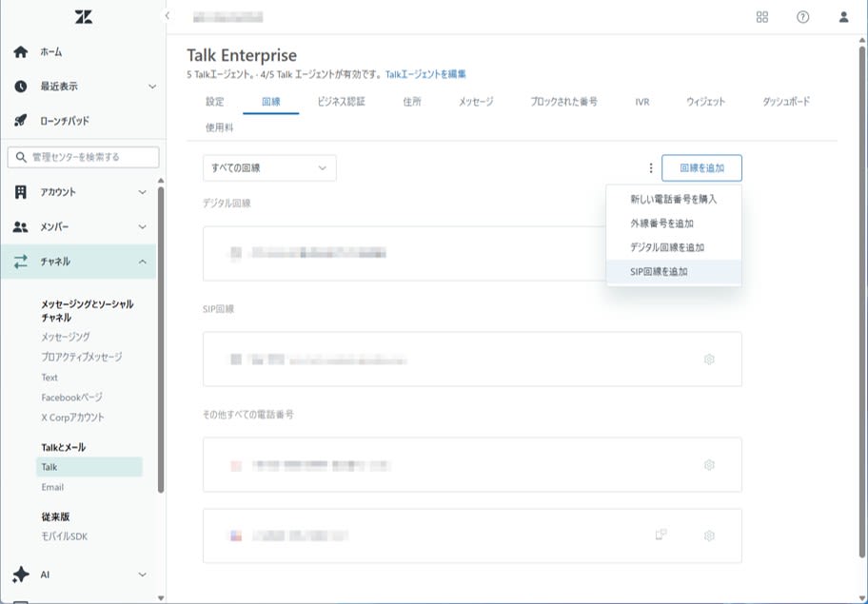Screen dimensions: 868x604
Task: Click the ホーム label in sidebar
Action: tap(51, 52)
